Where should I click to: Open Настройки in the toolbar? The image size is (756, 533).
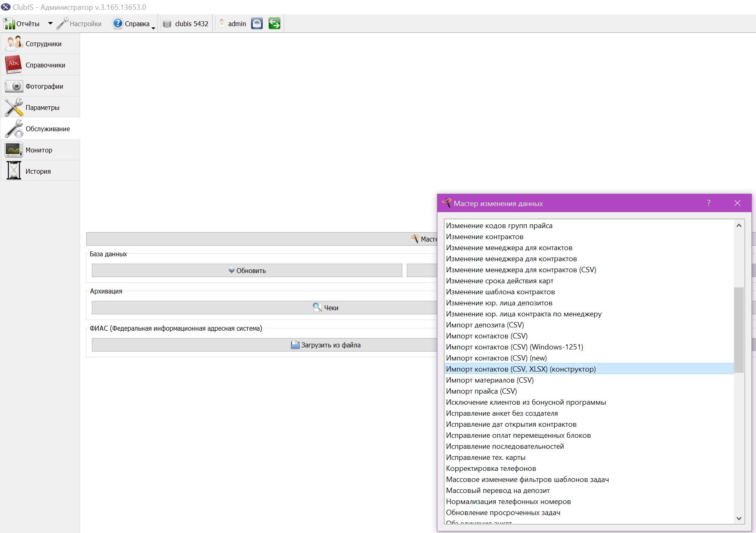coord(79,24)
